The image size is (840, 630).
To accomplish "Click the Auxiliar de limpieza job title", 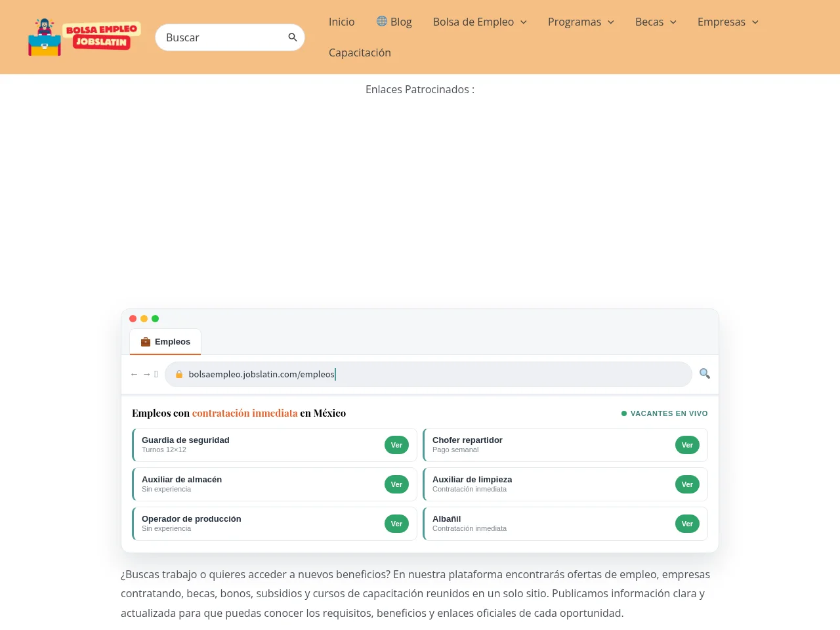I will tap(472, 480).
